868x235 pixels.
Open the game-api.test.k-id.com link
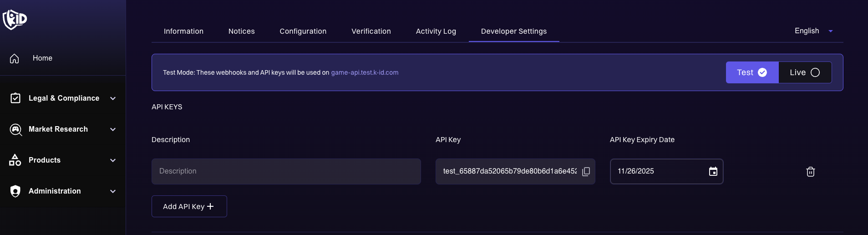pyautogui.click(x=365, y=72)
